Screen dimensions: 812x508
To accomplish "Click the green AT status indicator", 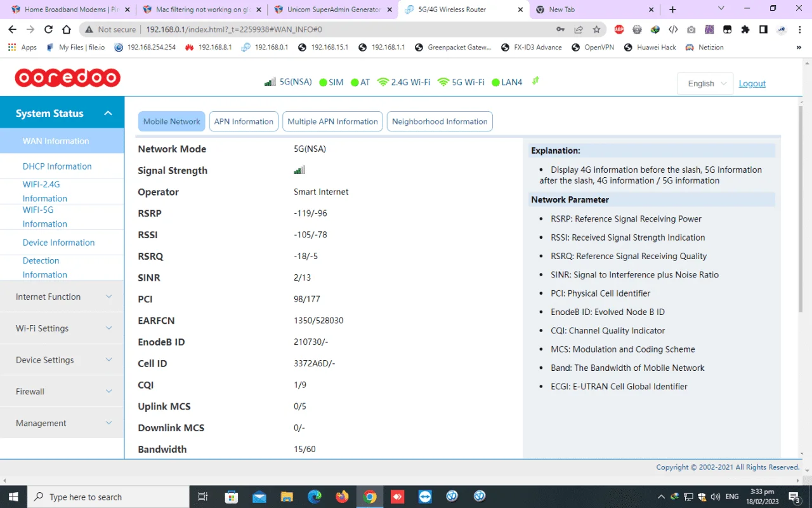I will tap(354, 83).
